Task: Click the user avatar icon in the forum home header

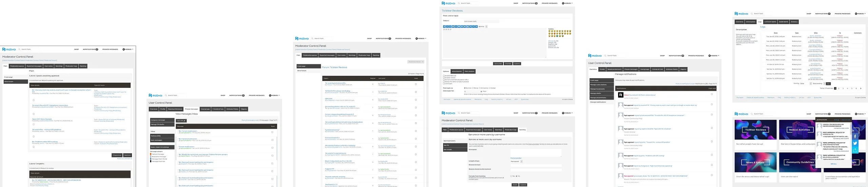Action: pos(856,114)
